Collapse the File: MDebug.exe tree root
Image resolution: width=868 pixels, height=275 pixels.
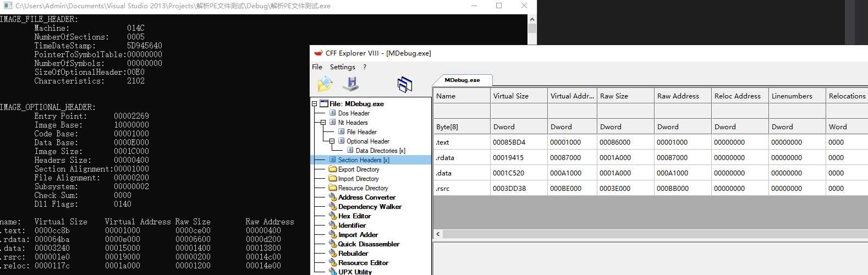[315, 103]
